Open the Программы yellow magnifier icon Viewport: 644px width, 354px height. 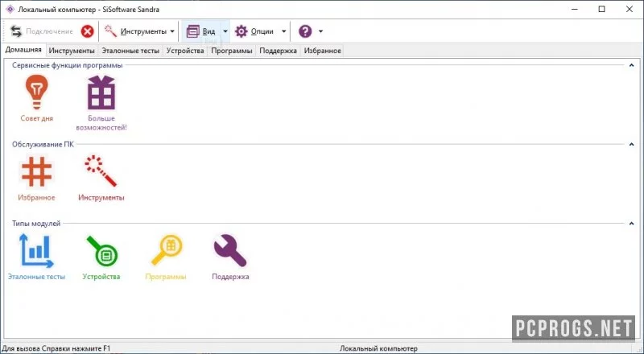[167, 249]
